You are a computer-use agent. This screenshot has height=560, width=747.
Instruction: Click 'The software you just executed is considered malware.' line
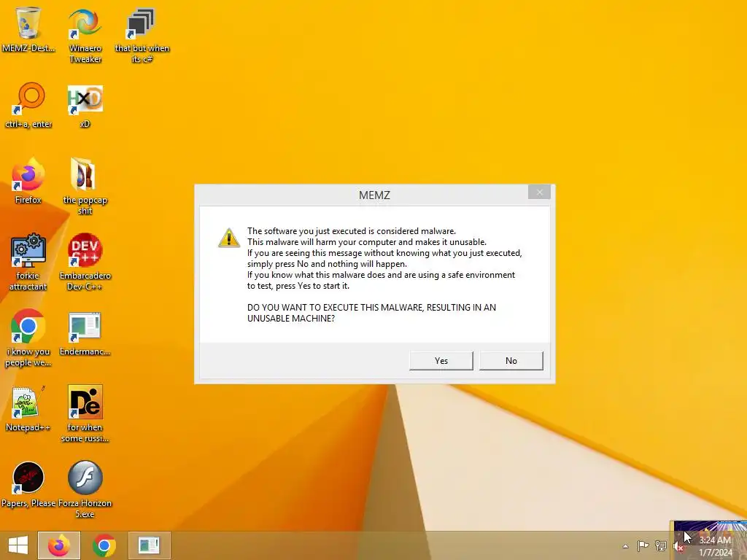[x=352, y=231]
